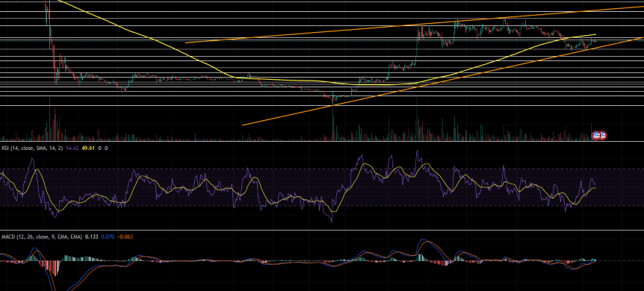Click the orange signal value -0.063
The width and height of the screenshot is (644, 291).
pyautogui.click(x=125, y=237)
